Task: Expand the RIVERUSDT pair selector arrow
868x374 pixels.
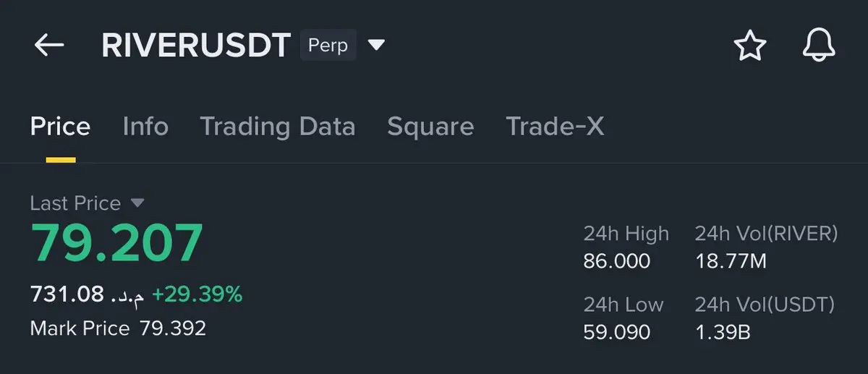Action: (x=376, y=46)
